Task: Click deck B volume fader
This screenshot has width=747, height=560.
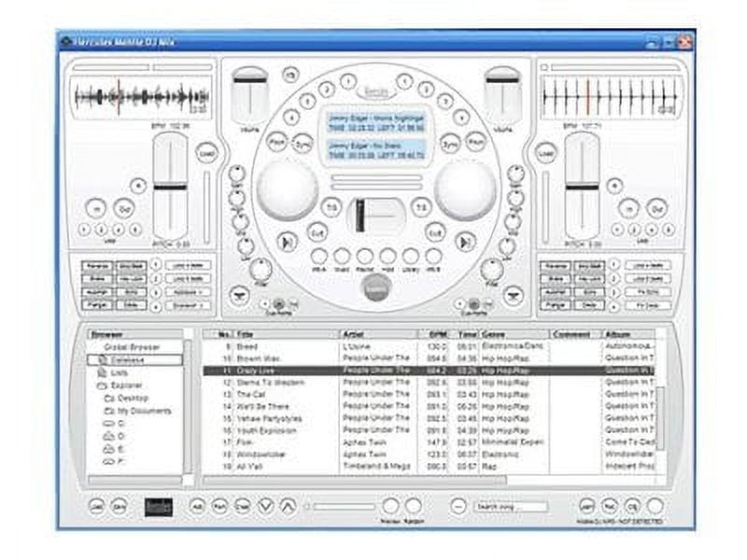Action: point(502,95)
